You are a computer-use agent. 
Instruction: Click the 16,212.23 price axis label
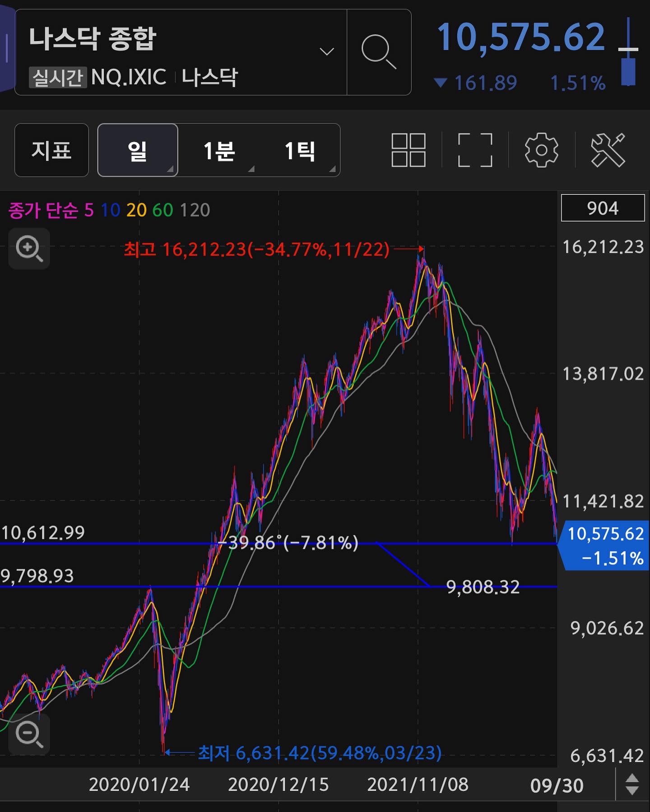(x=603, y=247)
